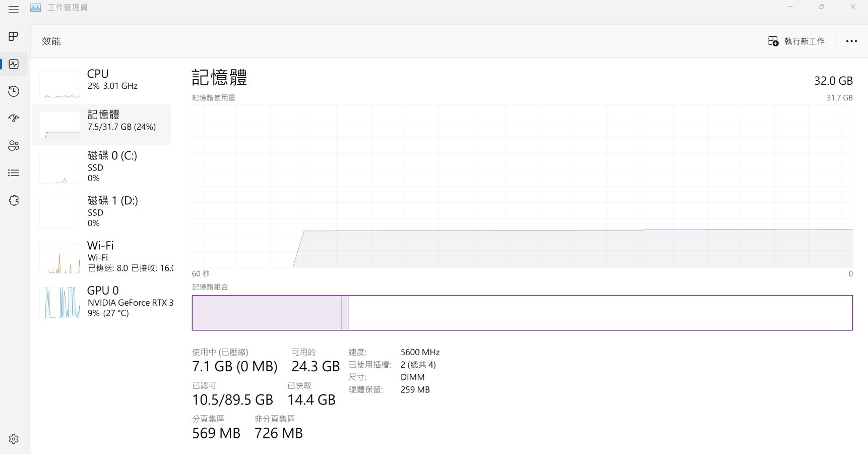Open the Details list page
The width and height of the screenshot is (868, 454).
(x=14, y=173)
